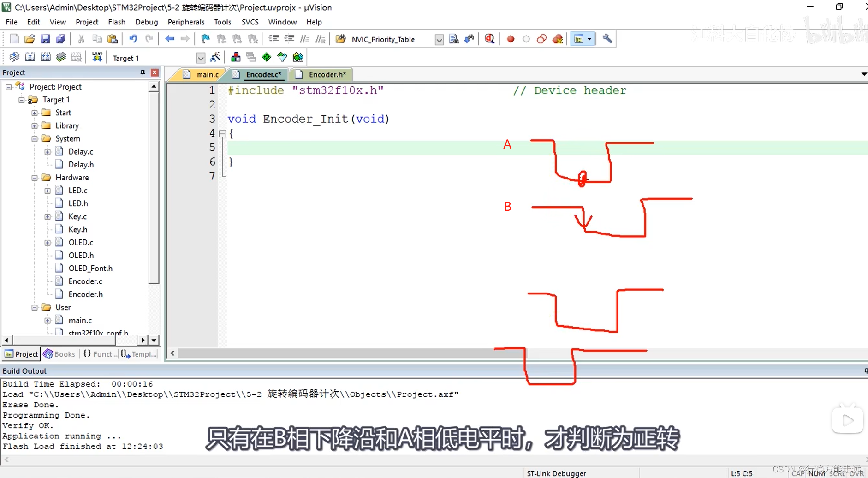Collapse the Hardware folder
The width and height of the screenshot is (868, 478).
(35, 178)
